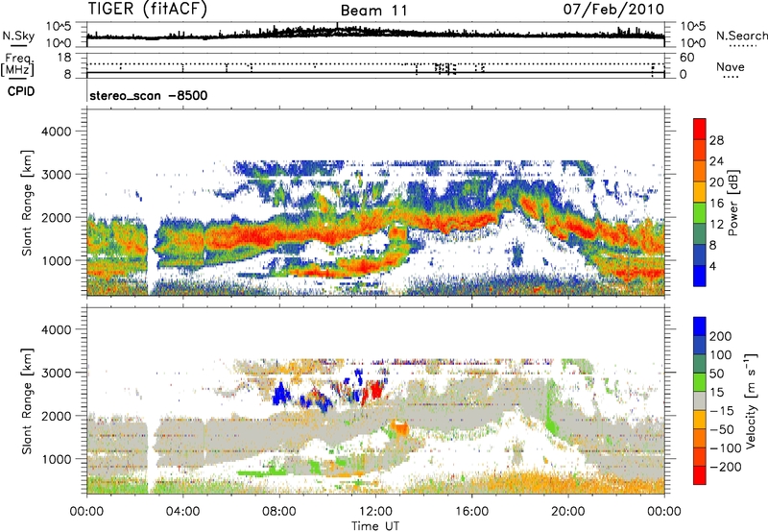768x532 pixels.
Task: Select the orange velocity segment between -50 and -100
Action: [x=700, y=438]
